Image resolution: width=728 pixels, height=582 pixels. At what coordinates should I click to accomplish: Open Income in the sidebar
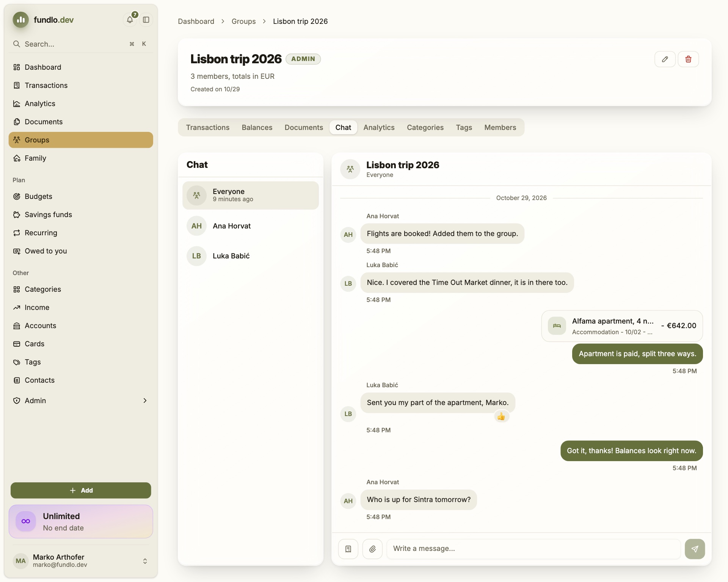click(81, 307)
